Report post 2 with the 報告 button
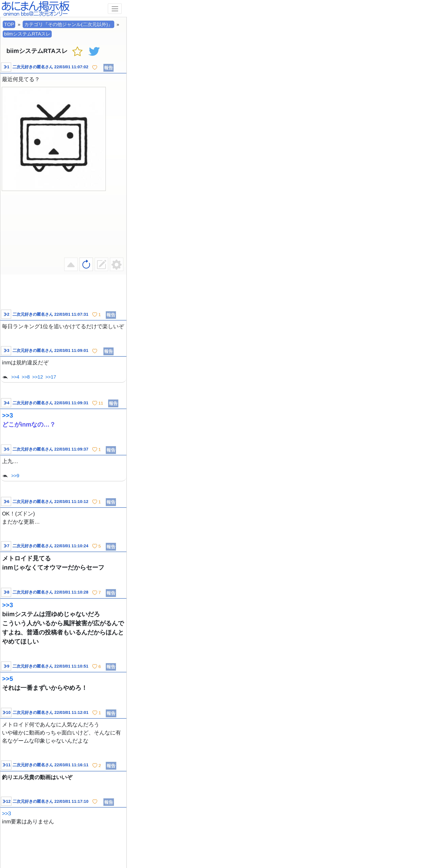 coord(111,315)
